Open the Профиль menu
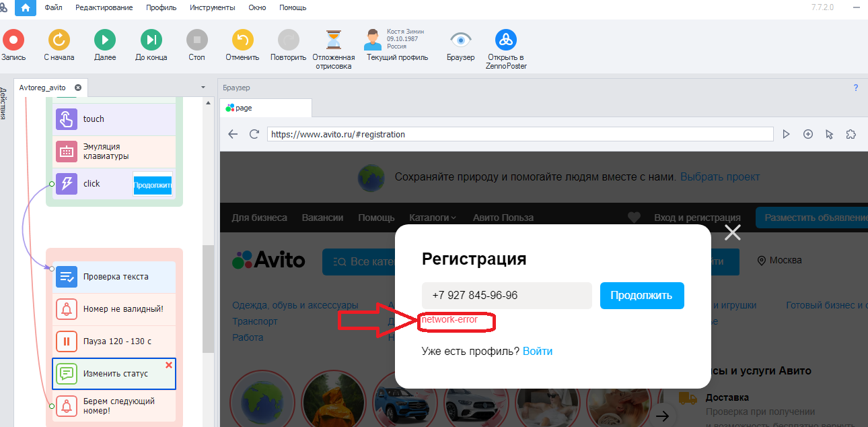This screenshot has width=868, height=427. [161, 7]
